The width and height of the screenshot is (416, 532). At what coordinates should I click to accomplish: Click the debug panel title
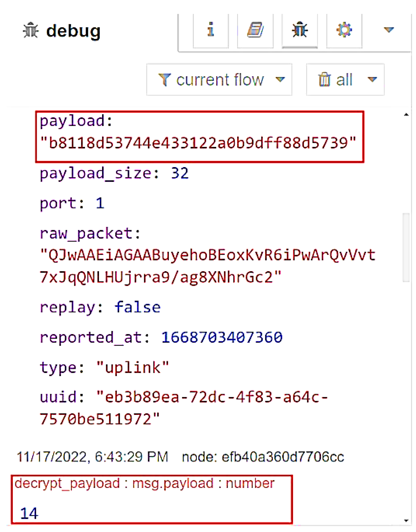[73, 31]
